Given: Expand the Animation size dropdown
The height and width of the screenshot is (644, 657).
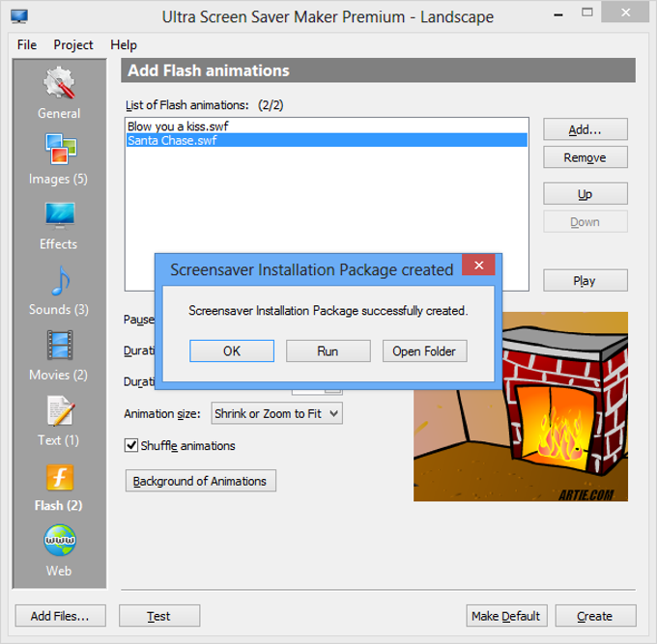Looking at the screenshot, I should (276, 413).
